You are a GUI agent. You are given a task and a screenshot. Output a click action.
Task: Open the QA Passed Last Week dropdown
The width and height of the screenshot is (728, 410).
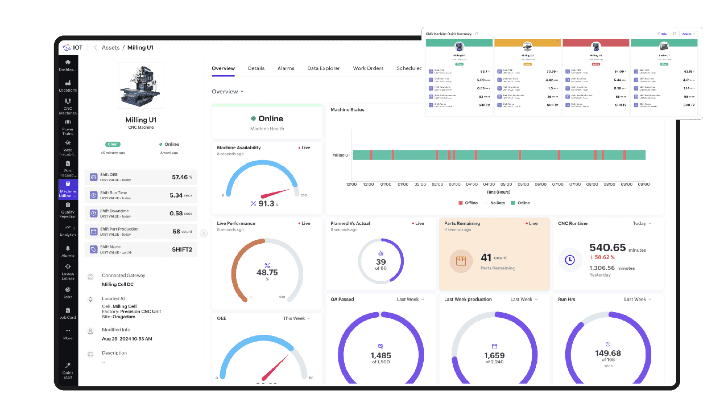(410, 299)
